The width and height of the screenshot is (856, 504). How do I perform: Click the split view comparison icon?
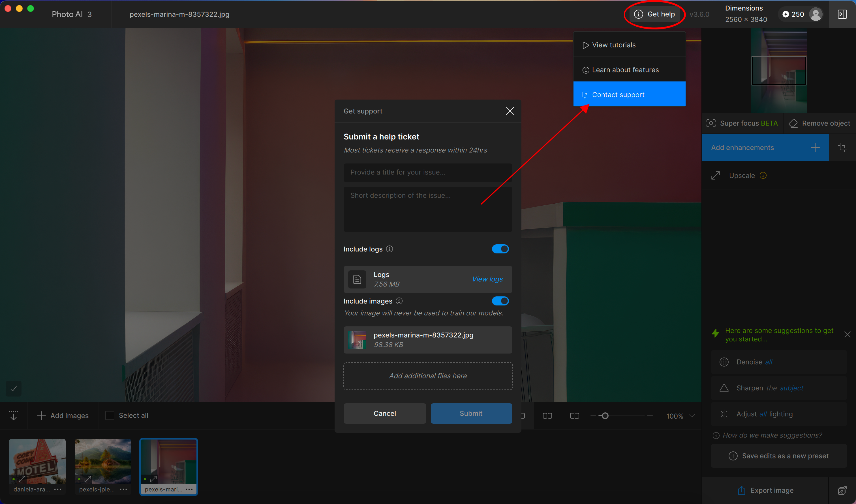(x=574, y=416)
